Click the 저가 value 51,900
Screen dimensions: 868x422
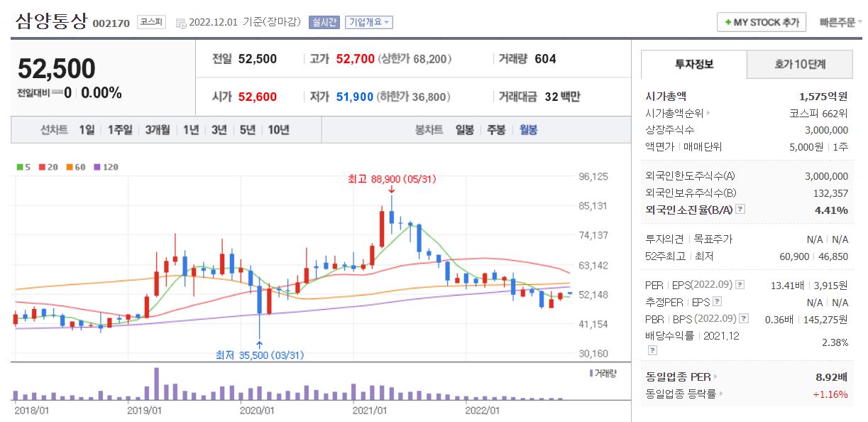pos(355,97)
